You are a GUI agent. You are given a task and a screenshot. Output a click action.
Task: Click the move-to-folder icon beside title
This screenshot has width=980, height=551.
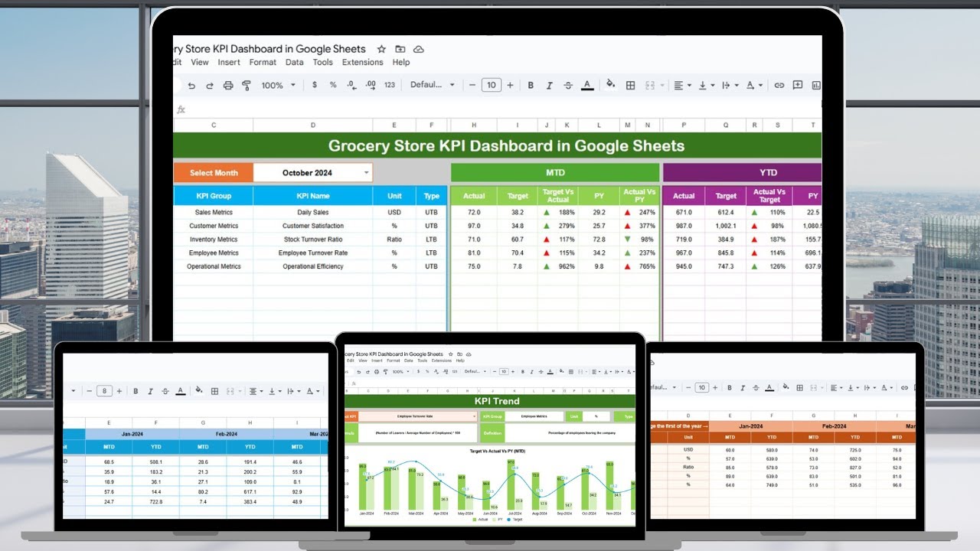coord(400,49)
